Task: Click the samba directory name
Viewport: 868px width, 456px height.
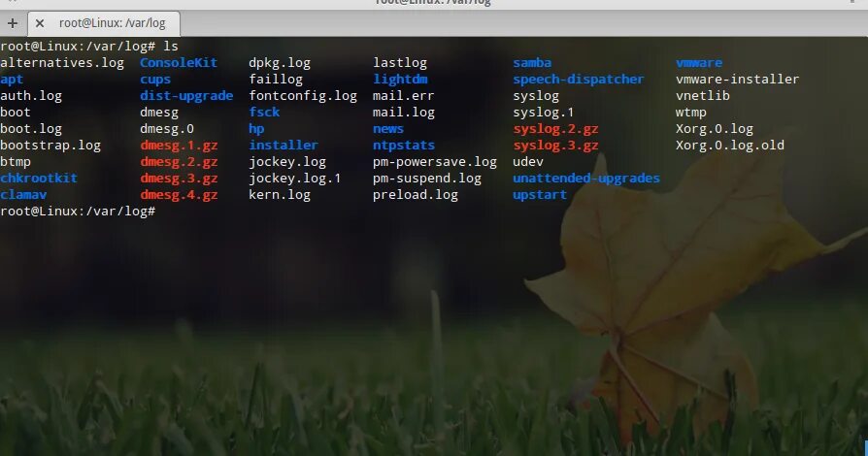Action: point(532,63)
